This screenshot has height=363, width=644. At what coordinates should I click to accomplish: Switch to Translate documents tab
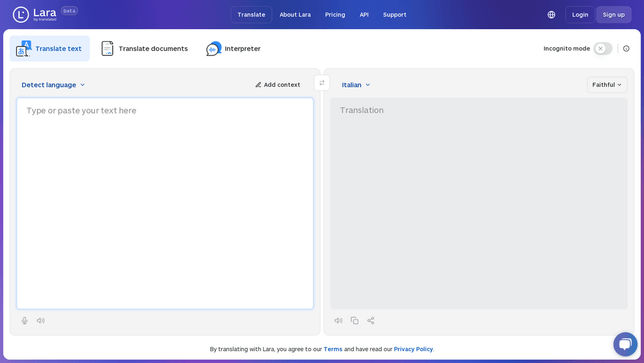point(144,48)
